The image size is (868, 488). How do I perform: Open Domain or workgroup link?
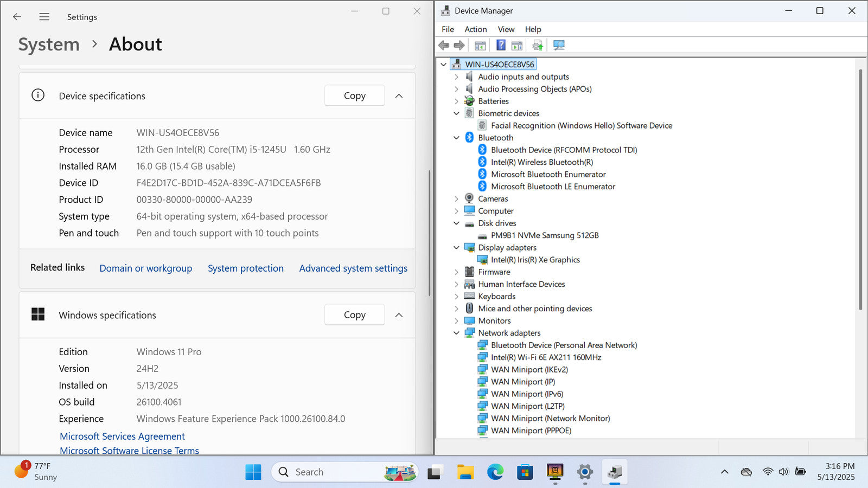tap(145, 268)
